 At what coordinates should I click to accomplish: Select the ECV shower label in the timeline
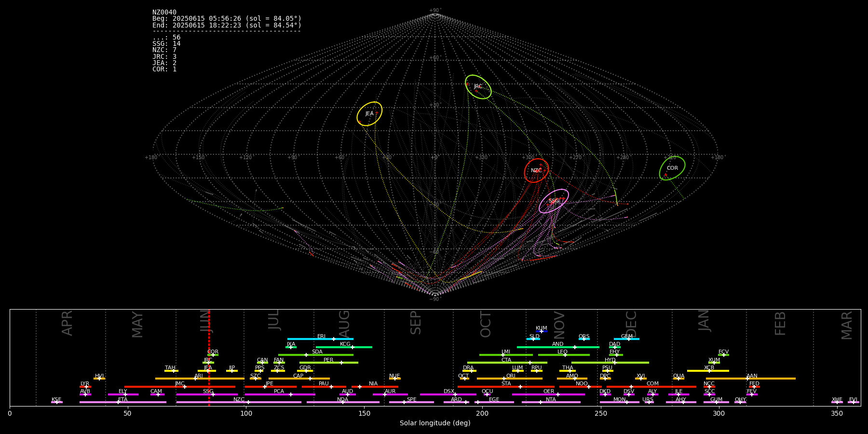[723, 352]
